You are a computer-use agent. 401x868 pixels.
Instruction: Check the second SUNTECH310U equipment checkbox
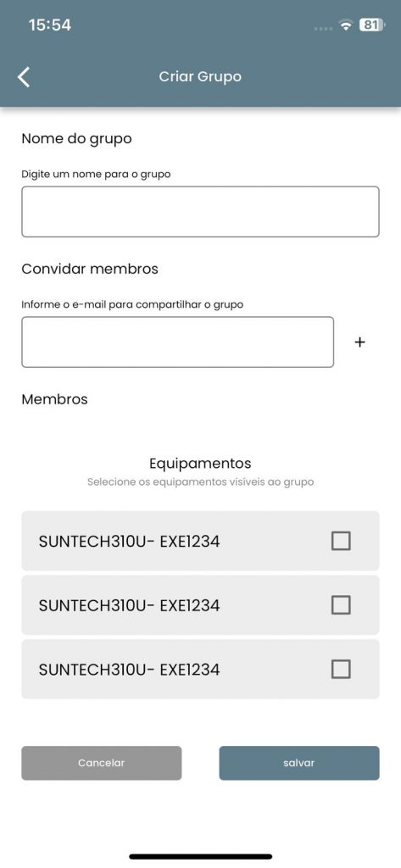pos(341,605)
